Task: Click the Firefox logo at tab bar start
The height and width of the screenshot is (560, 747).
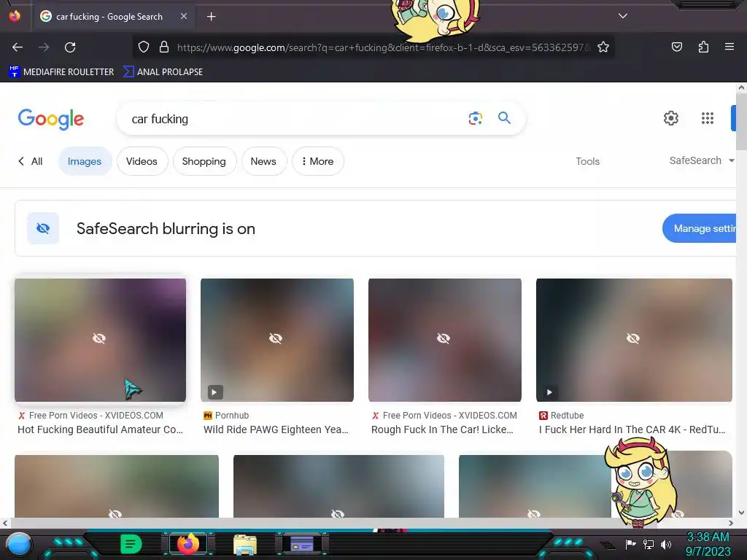Action: click(x=15, y=16)
